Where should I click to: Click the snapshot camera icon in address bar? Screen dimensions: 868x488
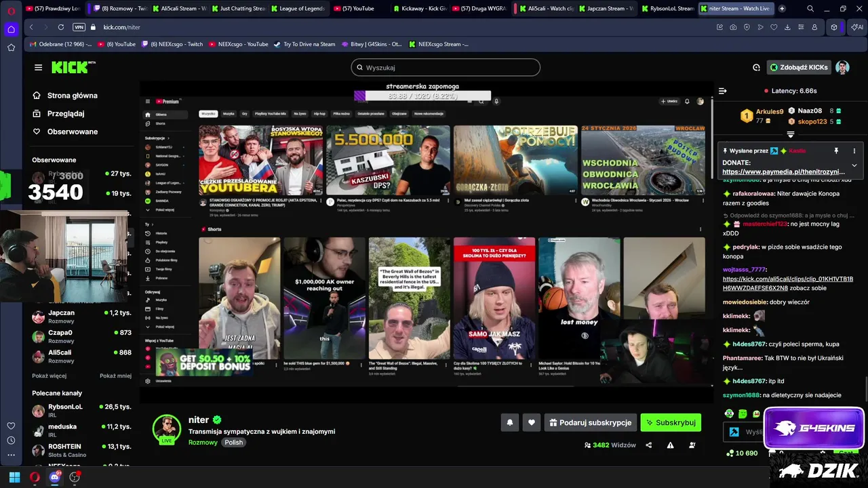pos(733,27)
